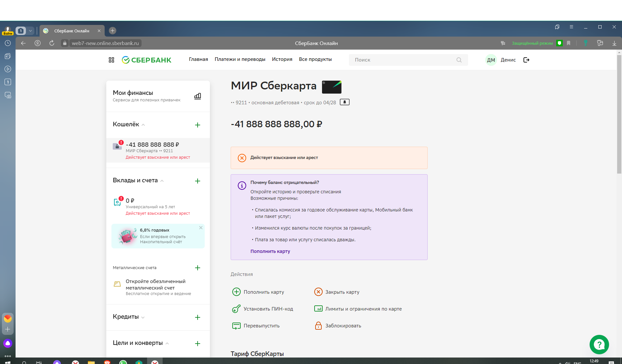The image size is (622, 364).
Task: Click the search magnifier icon
Action: coord(459,60)
